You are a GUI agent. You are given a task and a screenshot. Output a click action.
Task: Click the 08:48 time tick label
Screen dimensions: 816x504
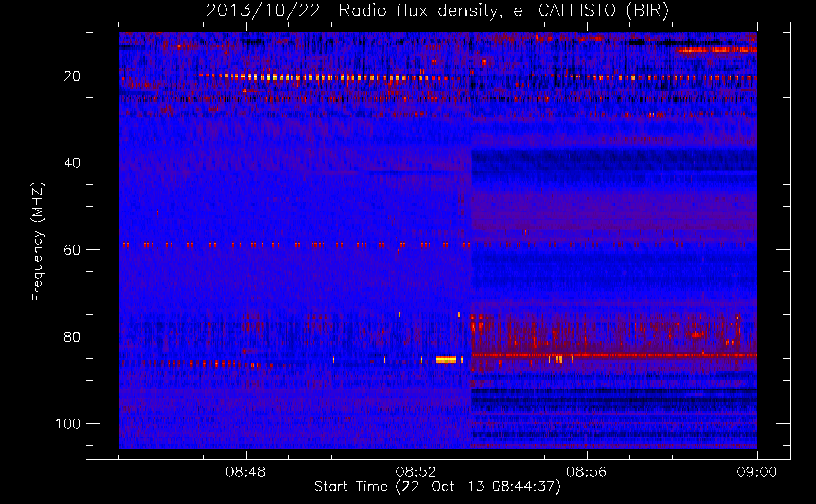(246, 472)
